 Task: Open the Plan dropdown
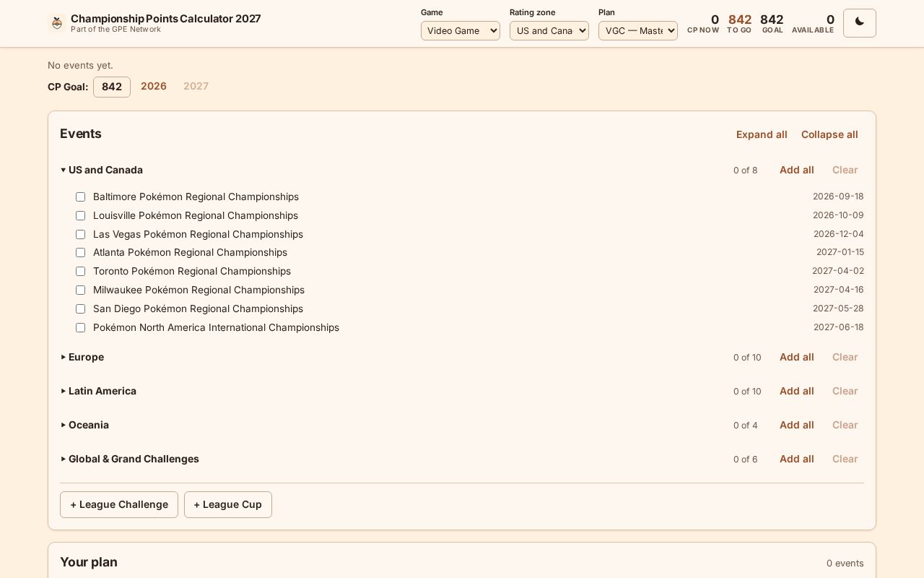tap(638, 30)
